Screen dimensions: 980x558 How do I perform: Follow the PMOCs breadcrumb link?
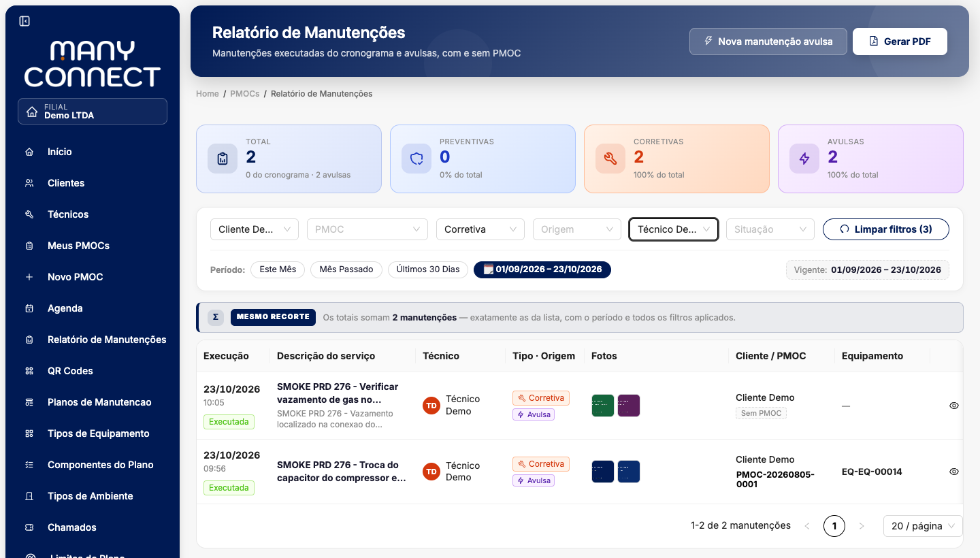[245, 94]
